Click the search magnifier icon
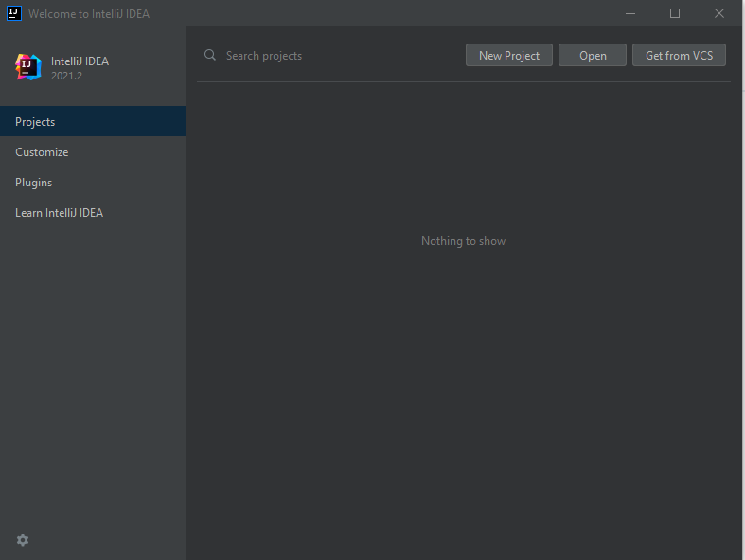 (210, 56)
